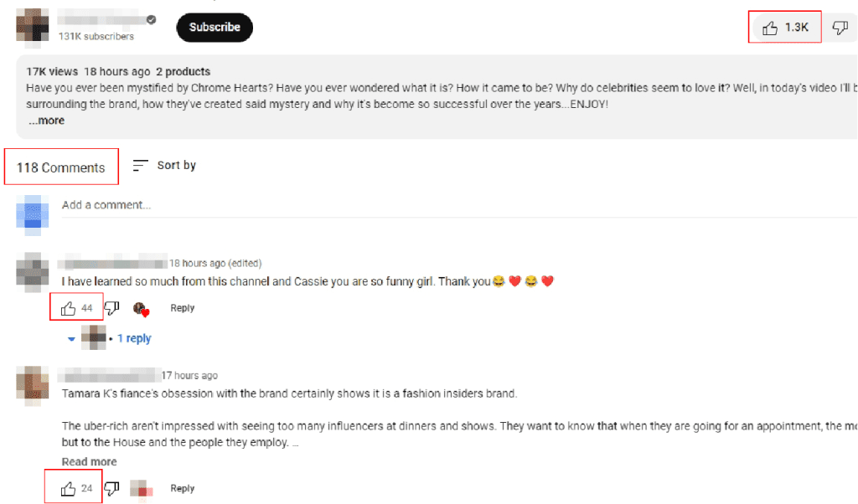Click the creator heart icon on first comment
Viewport: 858px width, 504px height.
pyautogui.click(x=141, y=309)
